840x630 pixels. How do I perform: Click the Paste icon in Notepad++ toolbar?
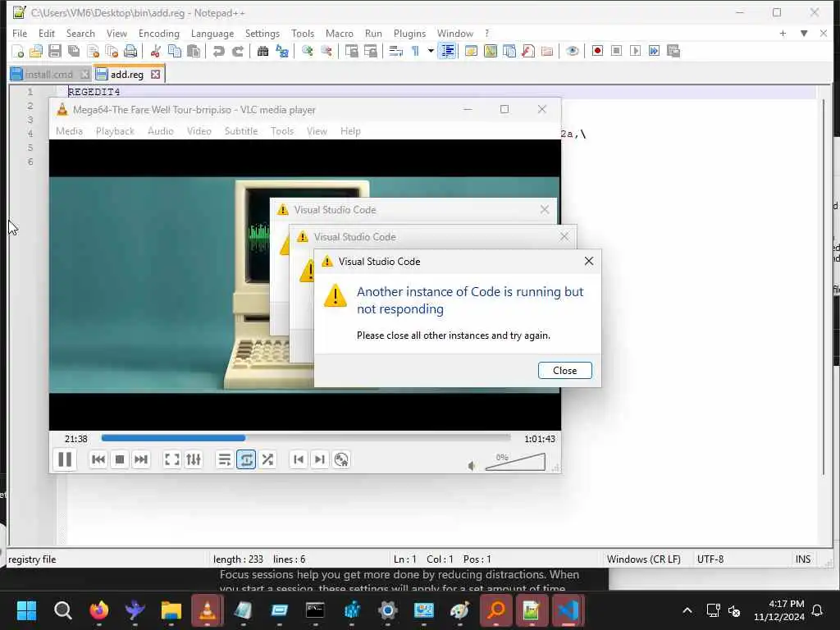(x=194, y=51)
